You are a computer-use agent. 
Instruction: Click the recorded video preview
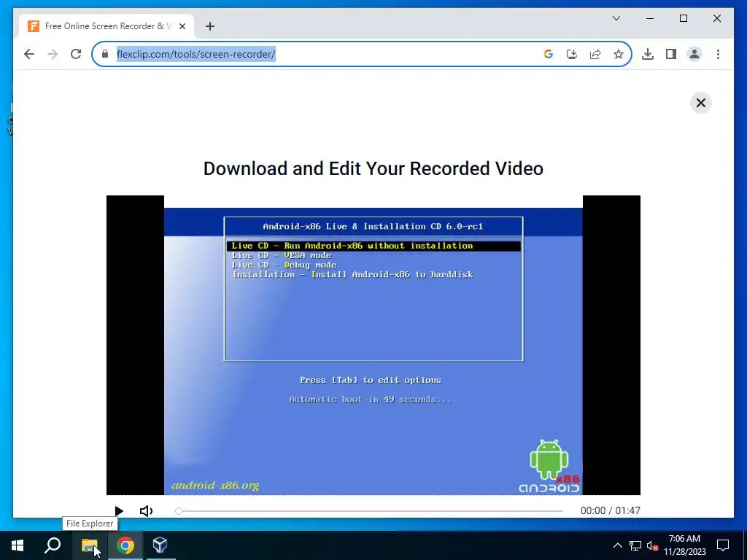point(373,345)
